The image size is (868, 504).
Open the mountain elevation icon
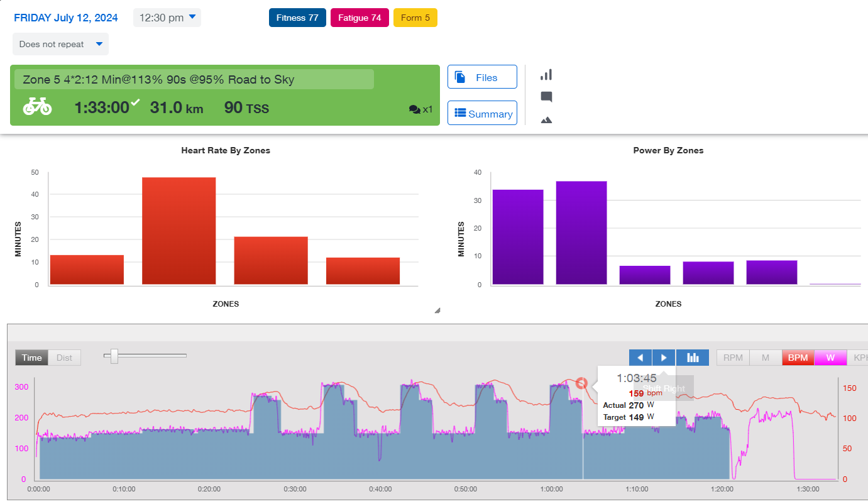pos(546,119)
